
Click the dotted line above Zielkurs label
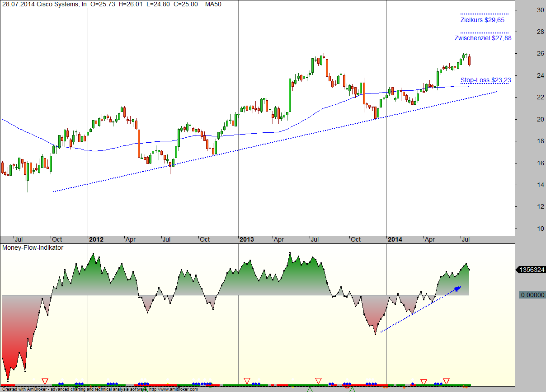(x=484, y=14)
